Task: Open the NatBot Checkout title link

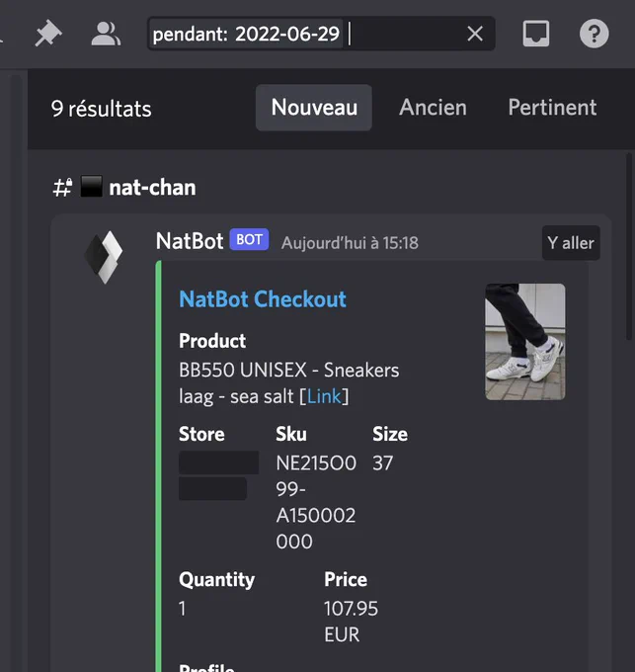Action: (x=263, y=299)
